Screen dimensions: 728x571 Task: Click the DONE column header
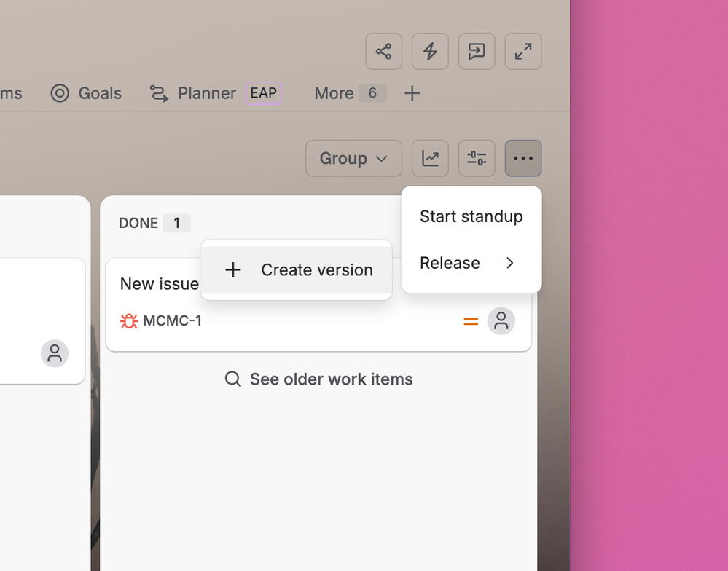[x=138, y=223]
